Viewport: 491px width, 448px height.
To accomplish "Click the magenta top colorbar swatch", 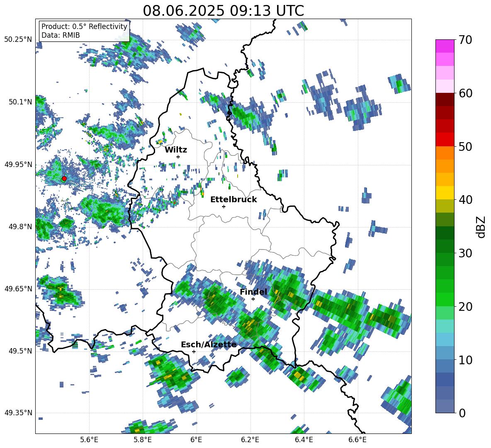I will pos(445,46).
